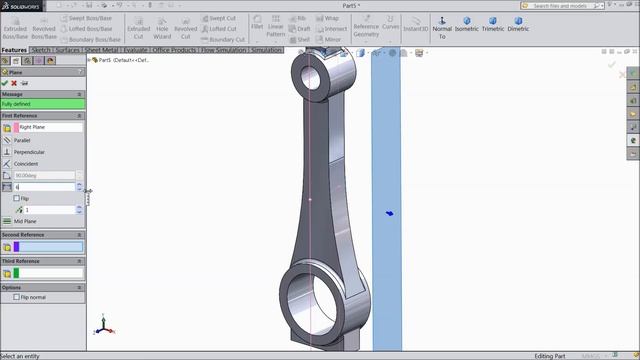Image resolution: width=640 pixels, height=360 pixels.
Task: Open the Office Products tab
Action: (x=174, y=50)
